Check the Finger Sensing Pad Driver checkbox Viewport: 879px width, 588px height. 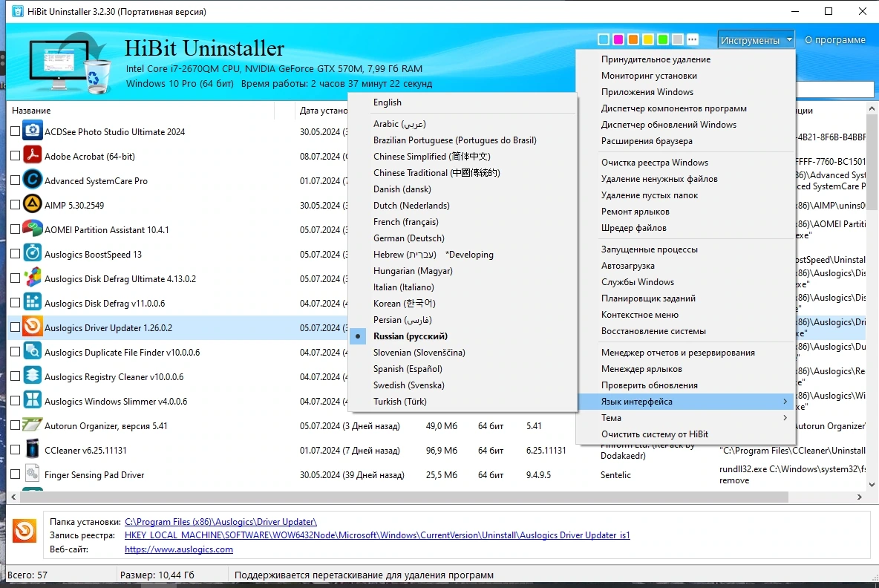16,474
